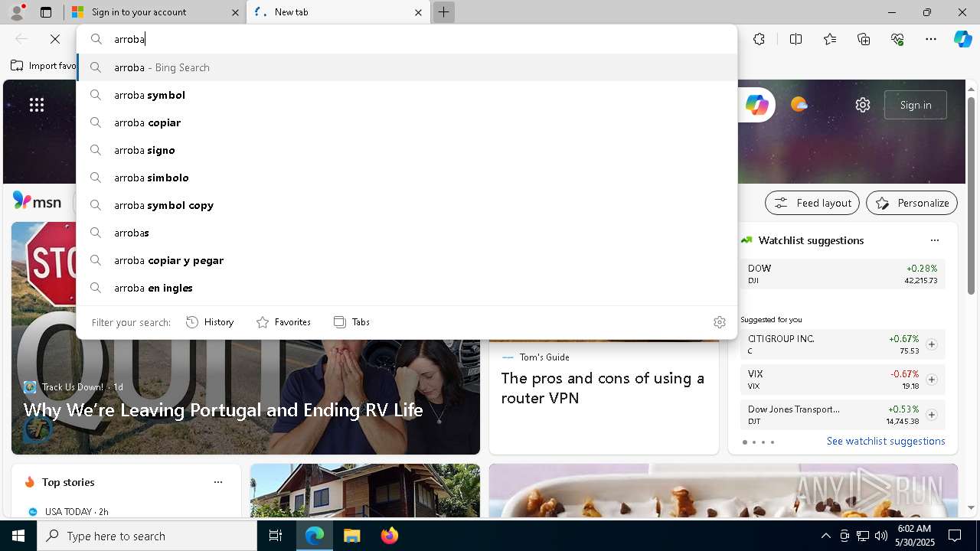Toggle Split screen view

pyautogui.click(x=795, y=39)
